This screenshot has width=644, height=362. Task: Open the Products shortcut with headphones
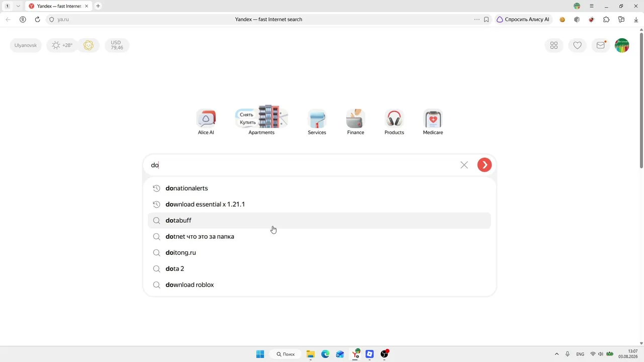[x=394, y=122]
